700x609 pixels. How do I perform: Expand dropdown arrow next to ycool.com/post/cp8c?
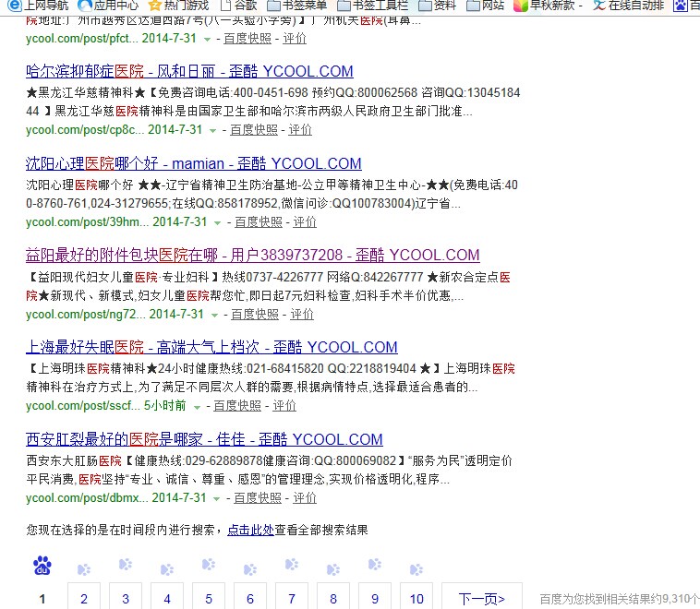tap(213, 131)
